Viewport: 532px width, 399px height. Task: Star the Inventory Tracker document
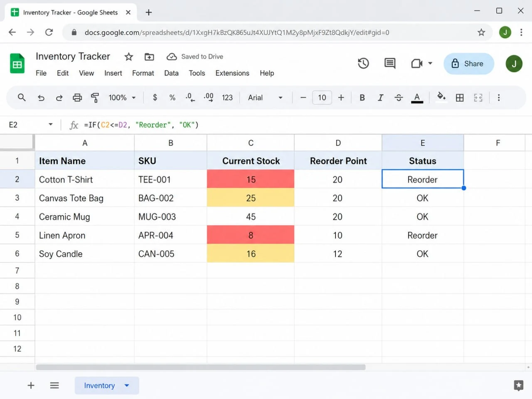129,57
